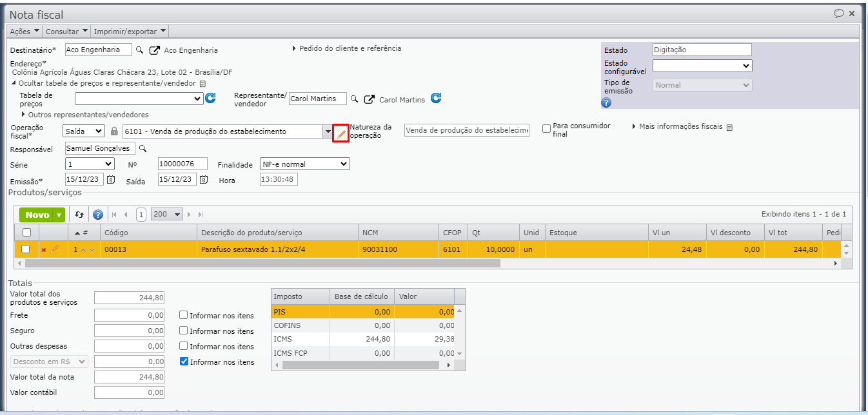The height and width of the screenshot is (415, 868).
Task: Uncheck Informar nos itens for Desconto
Action: (x=184, y=362)
